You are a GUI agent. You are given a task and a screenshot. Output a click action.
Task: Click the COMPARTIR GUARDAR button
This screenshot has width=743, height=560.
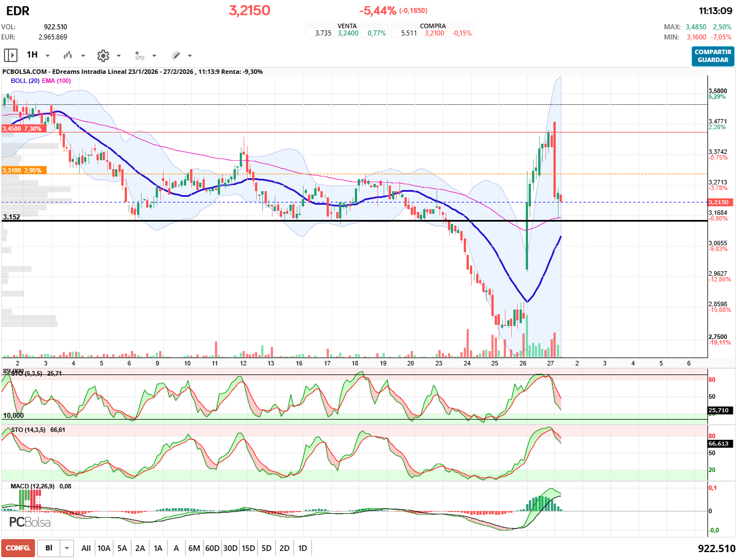[x=713, y=56]
